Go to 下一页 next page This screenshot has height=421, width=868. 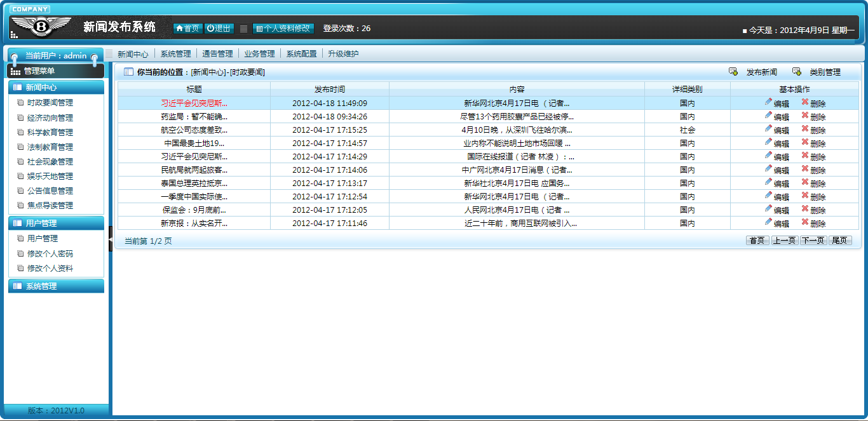[813, 241]
